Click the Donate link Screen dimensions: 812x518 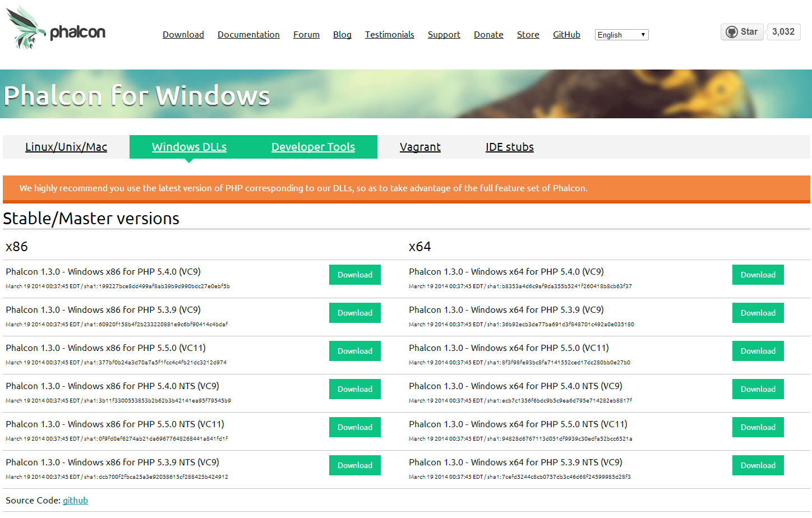[x=488, y=35]
